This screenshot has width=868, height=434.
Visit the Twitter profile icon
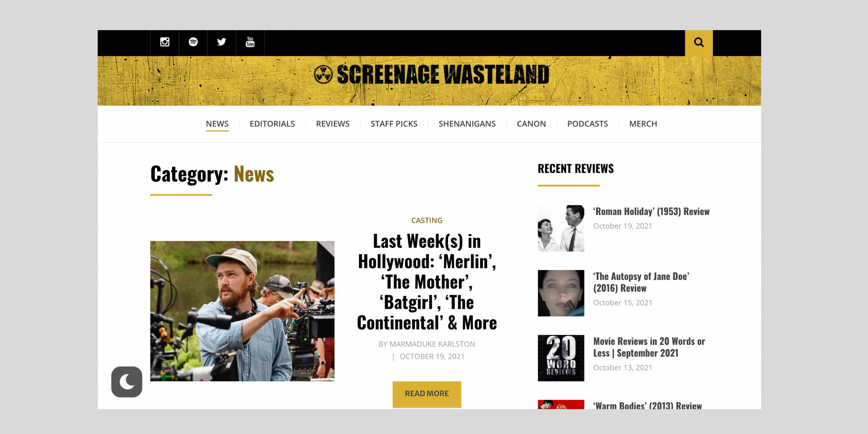coord(221,42)
